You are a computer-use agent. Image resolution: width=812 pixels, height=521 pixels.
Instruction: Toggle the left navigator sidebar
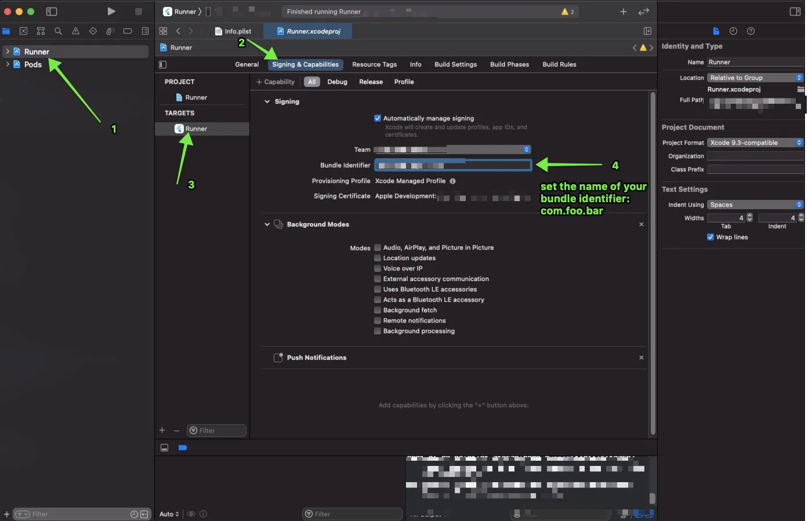(52, 12)
